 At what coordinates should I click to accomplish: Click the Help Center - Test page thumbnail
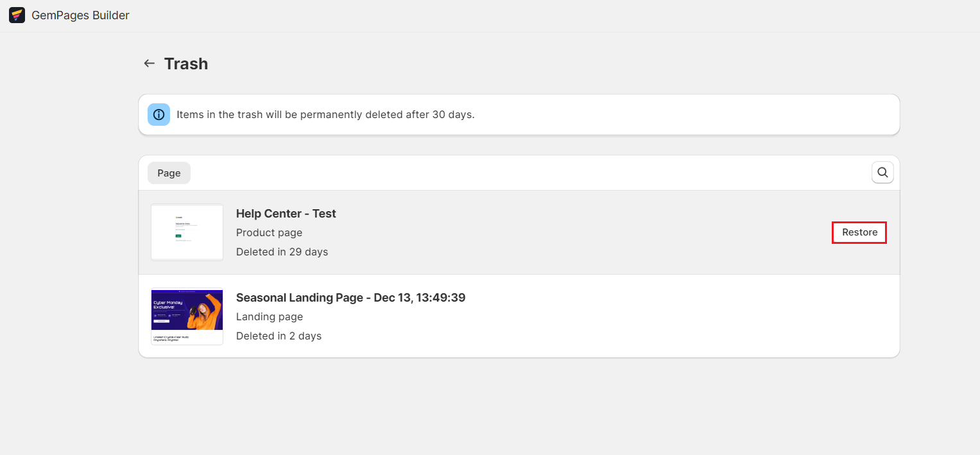187,232
